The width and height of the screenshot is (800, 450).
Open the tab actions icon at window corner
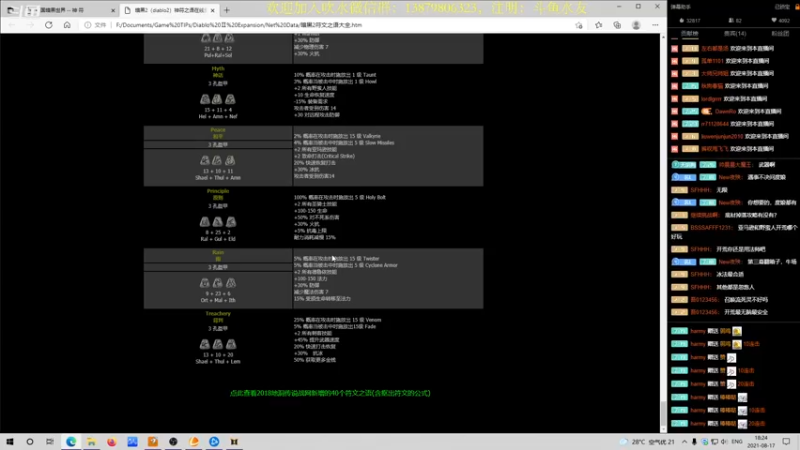tap(11, 10)
